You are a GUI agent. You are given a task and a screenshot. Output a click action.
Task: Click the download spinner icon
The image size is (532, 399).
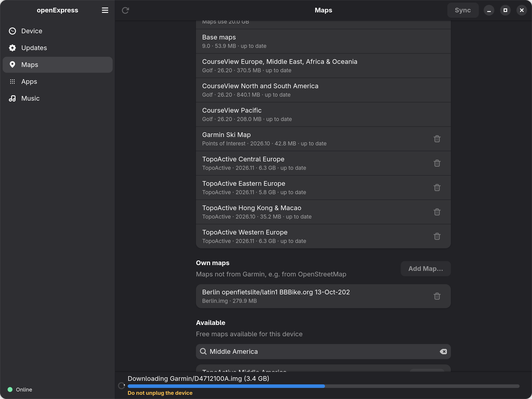[122, 386]
